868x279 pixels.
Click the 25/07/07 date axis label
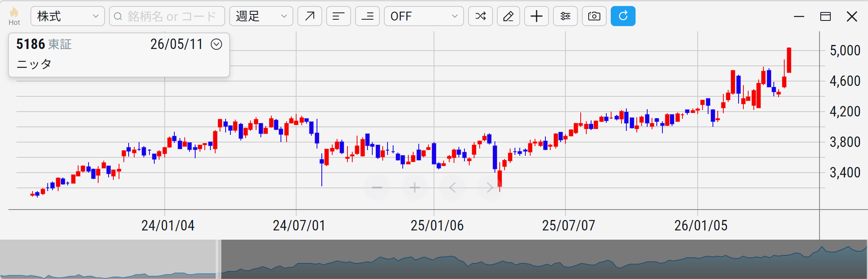click(569, 226)
